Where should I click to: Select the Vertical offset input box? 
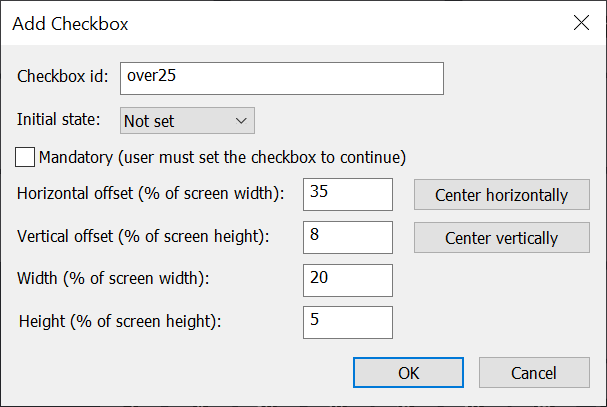click(347, 237)
